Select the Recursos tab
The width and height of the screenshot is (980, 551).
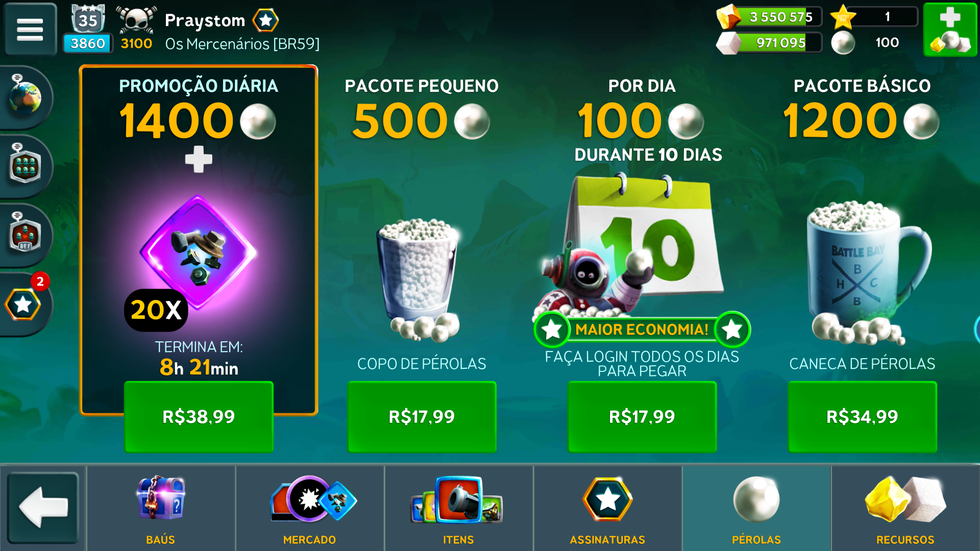tap(905, 509)
